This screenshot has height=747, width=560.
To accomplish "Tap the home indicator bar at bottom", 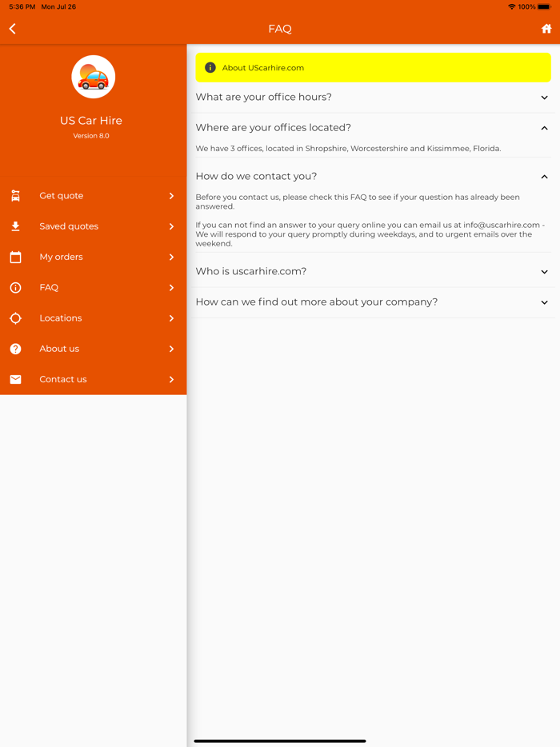I will [x=280, y=741].
